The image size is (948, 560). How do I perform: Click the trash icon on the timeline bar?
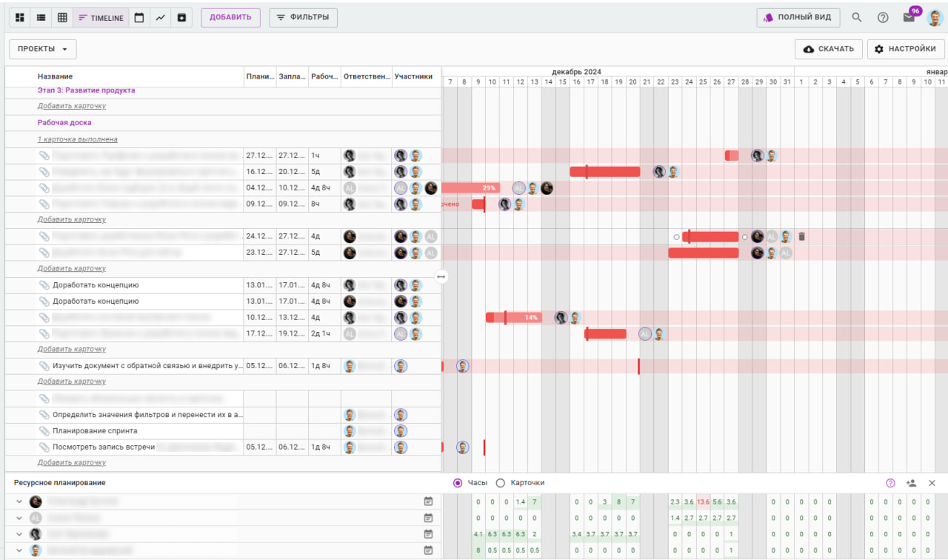pyautogui.click(x=801, y=237)
